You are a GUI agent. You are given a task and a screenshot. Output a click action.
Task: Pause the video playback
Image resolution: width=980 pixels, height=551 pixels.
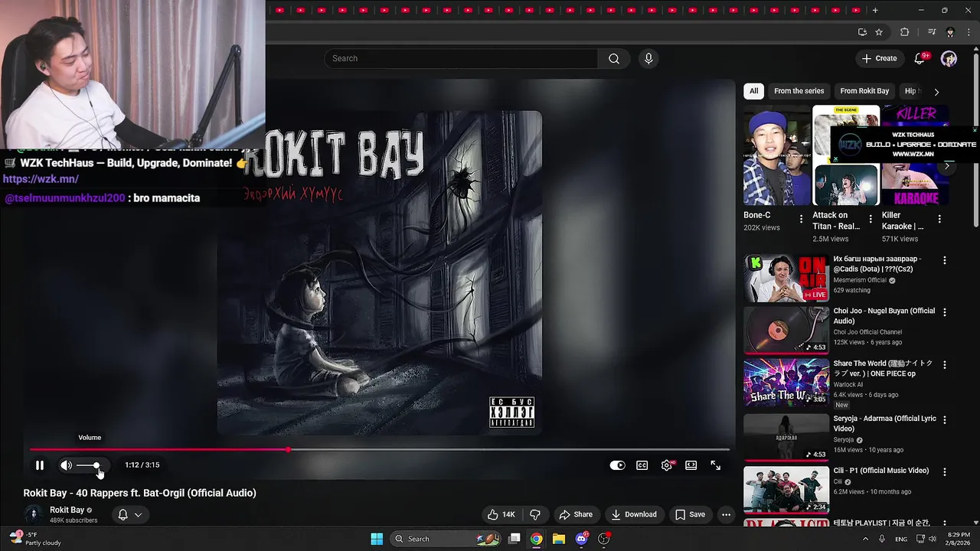tap(40, 465)
